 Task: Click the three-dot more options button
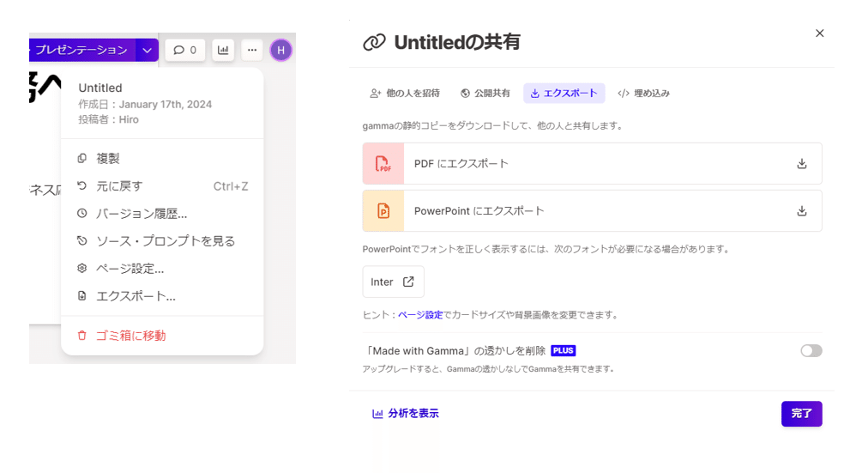(x=252, y=50)
